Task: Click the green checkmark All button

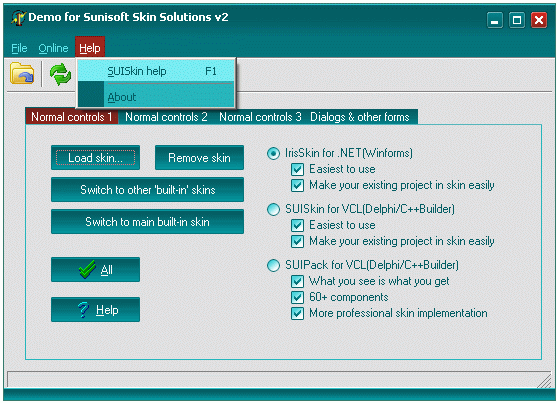Action: tap(95, 270)
